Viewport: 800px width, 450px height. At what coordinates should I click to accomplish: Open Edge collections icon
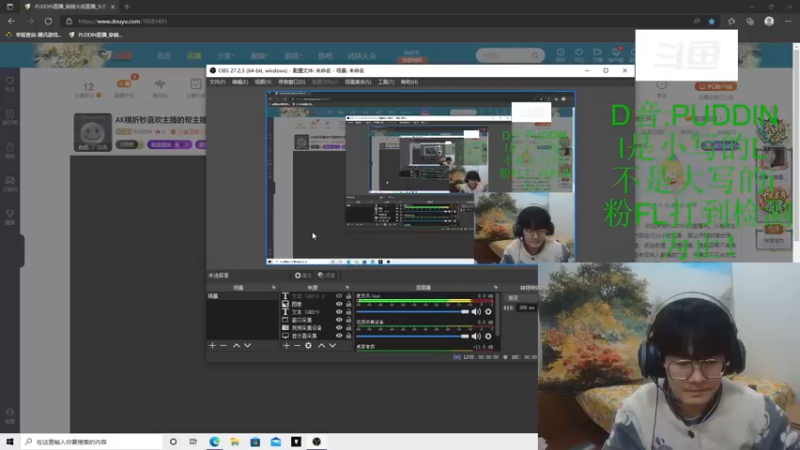point(750,21)
